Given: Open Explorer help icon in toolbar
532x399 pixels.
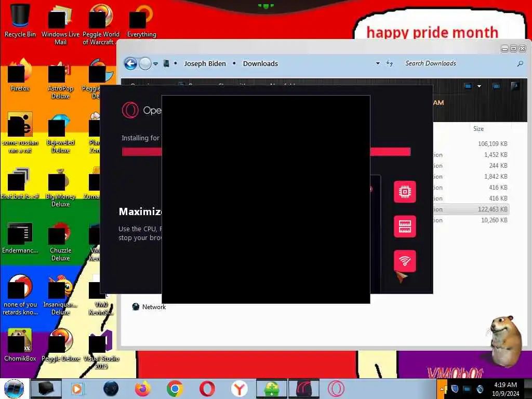Looking at the screenshot, I should point(515,86).
